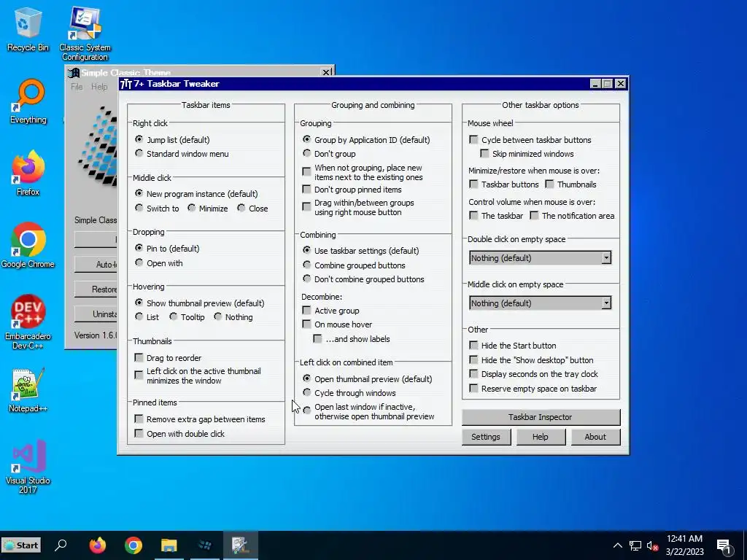Launch Embarcadero Dev-C++ desktop icon
The height and width of the screenshot is (560, 747).
[28, 322]
